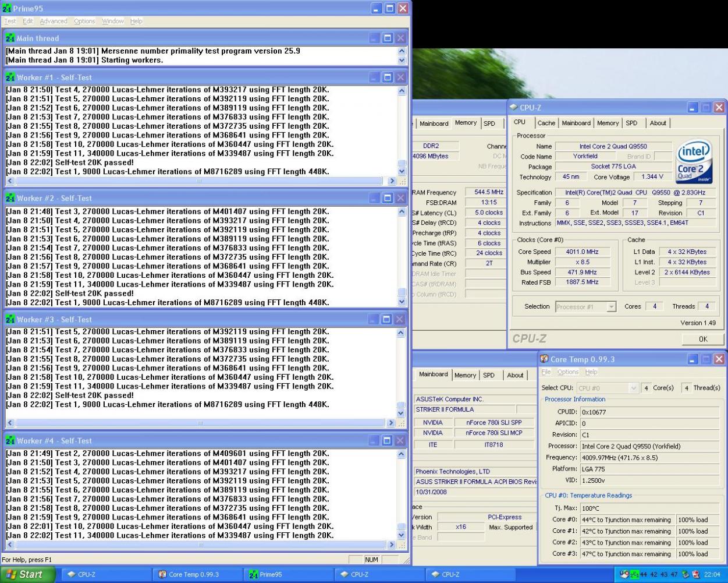Open Help menu in Core Temp
Viewport: 728px width, 583px height.
591,372
